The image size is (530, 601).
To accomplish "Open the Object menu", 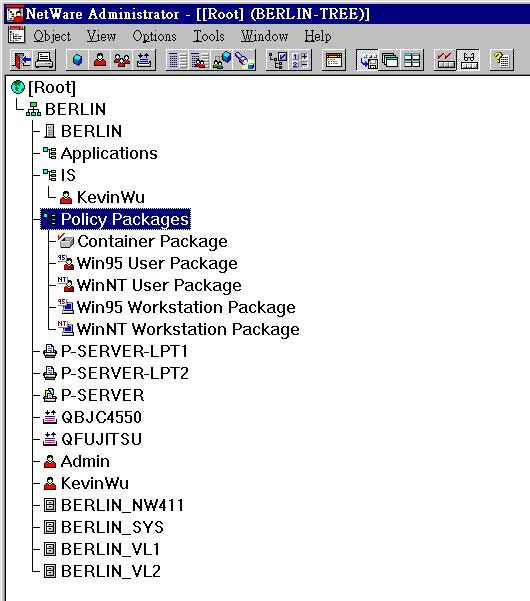I will [x=52, y=36].
